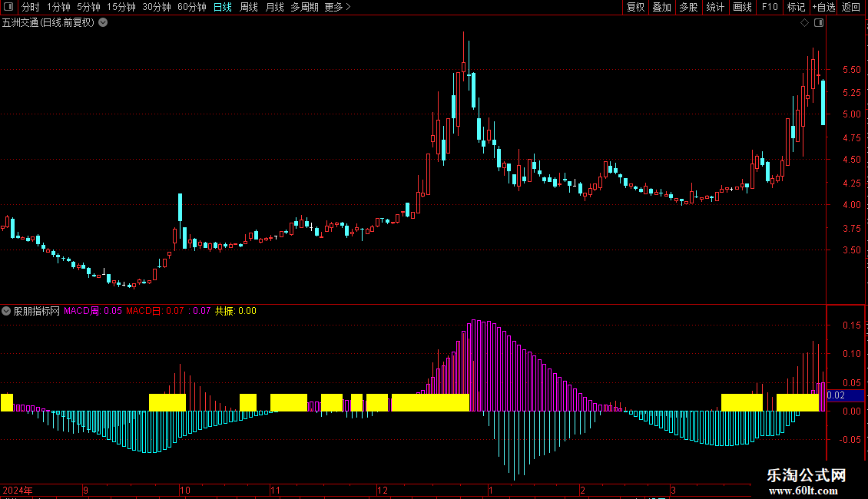
Task: Click the 股朋指标网 indicator name
Action: 37,311
